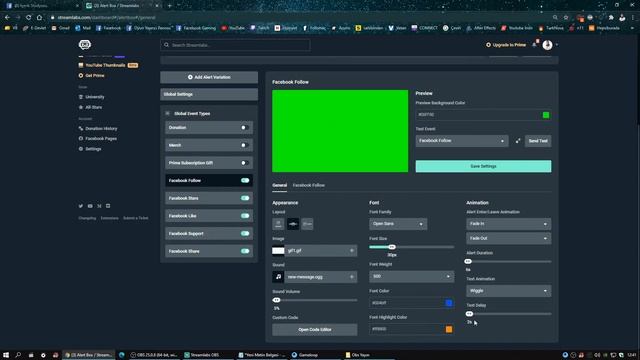Image resolution: width=640 pixels, height=360 pixels.
Task: Toggle the Facebook Stars switch
Action: click(x=244, y=198)
